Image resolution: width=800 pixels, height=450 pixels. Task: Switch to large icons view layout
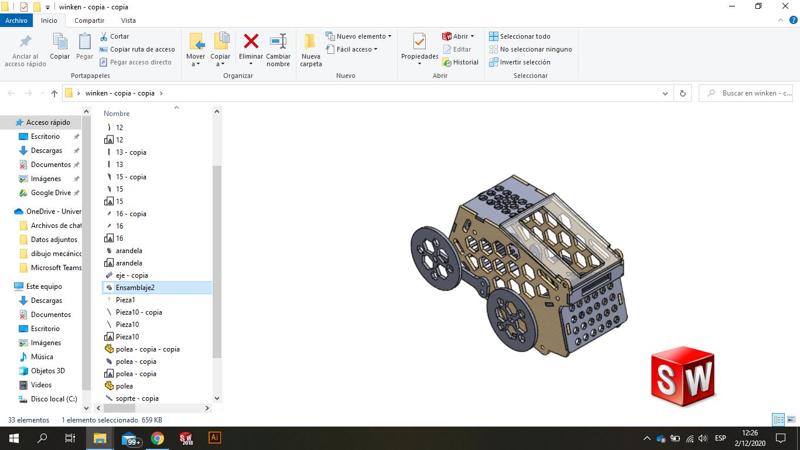pos(791,420)
